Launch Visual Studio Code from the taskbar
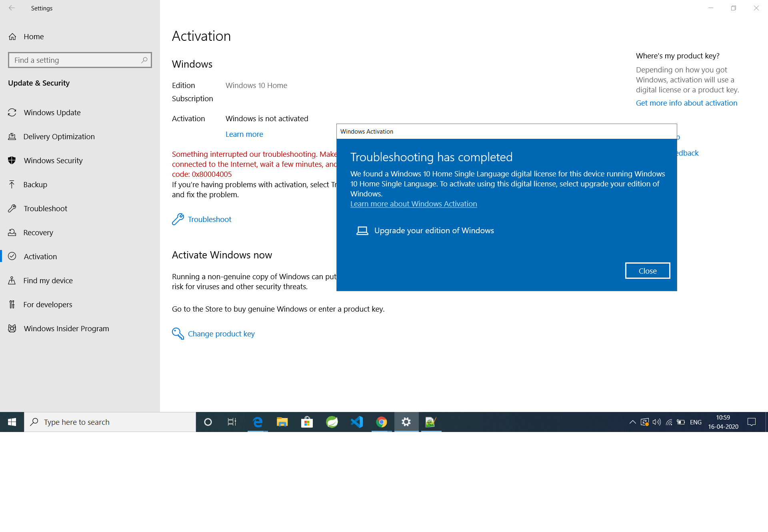768x532 pixels. click(x=357, y=422)
